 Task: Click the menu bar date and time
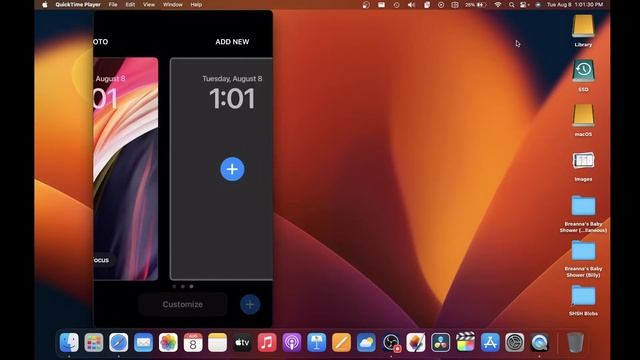click(x=575, y=4)
